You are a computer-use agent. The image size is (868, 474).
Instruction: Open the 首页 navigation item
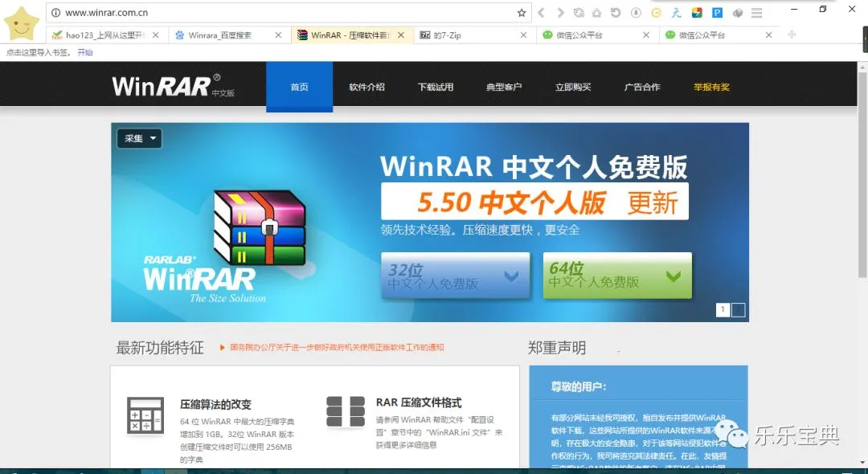pyautogui.click(x=300, y=87)
